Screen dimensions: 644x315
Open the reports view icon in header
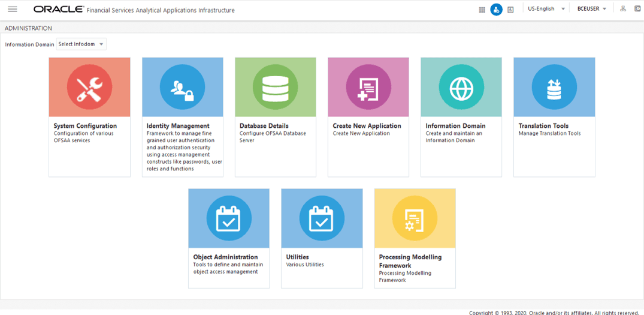click(x=510, y=10)
